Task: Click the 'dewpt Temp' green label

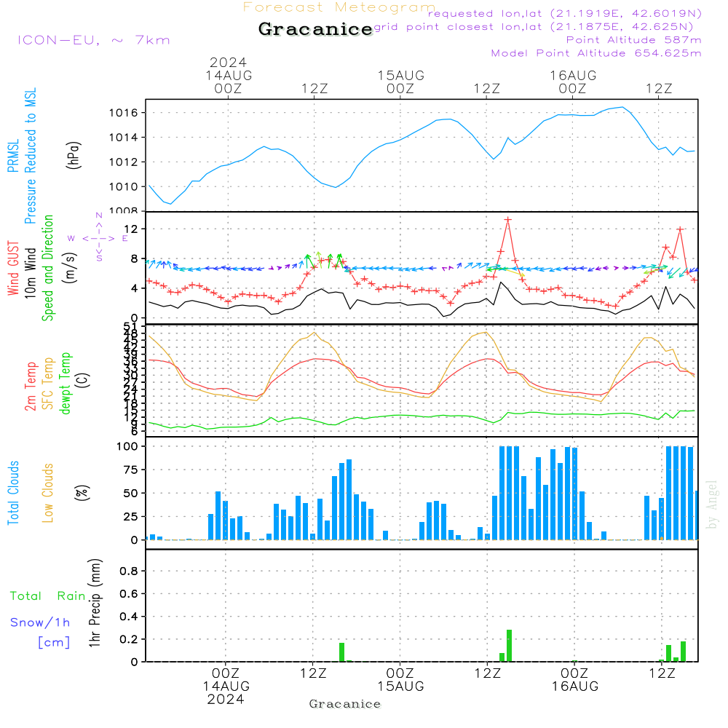Action: [x=65, y=383]
